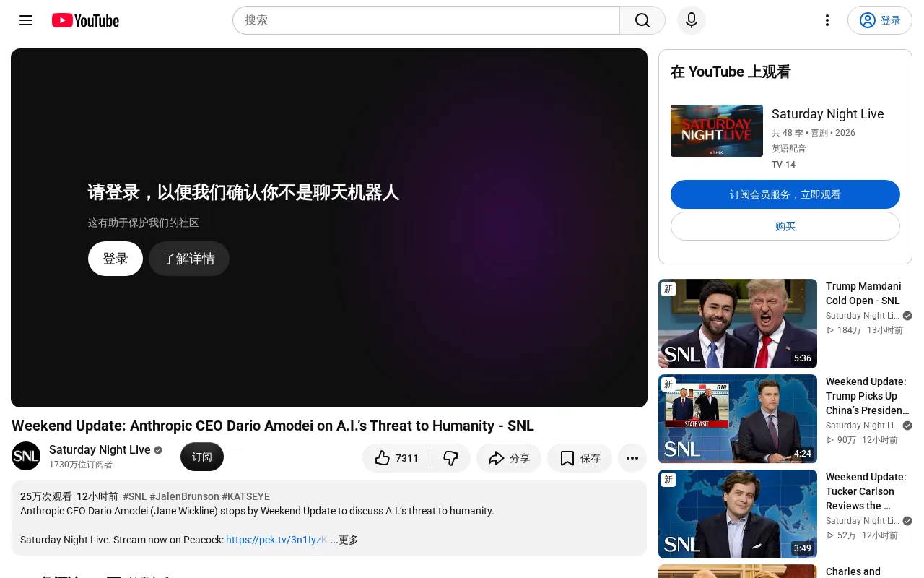
Task: Open Tucker Carlson Reviews thumbnail
Action: 738,514
